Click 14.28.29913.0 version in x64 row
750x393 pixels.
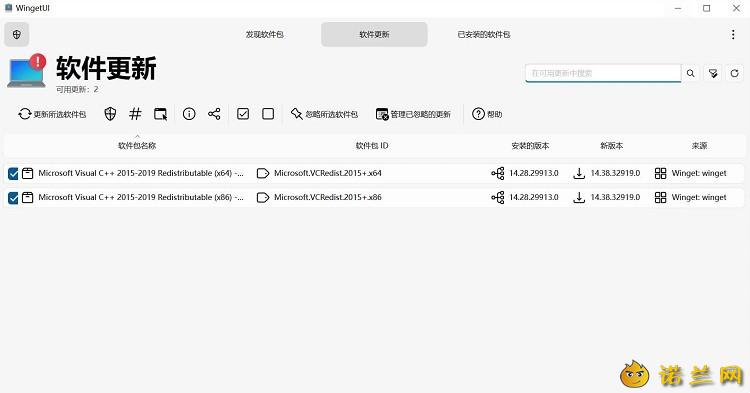(534, 173)
